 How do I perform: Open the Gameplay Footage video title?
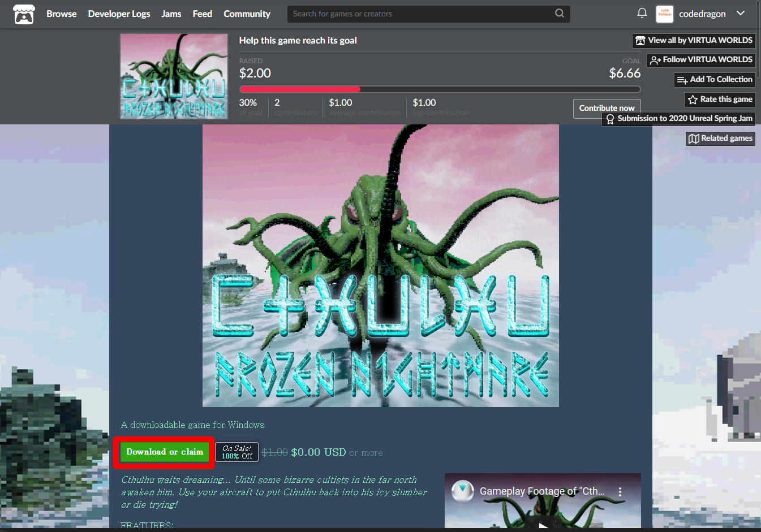tap(542, 491)
